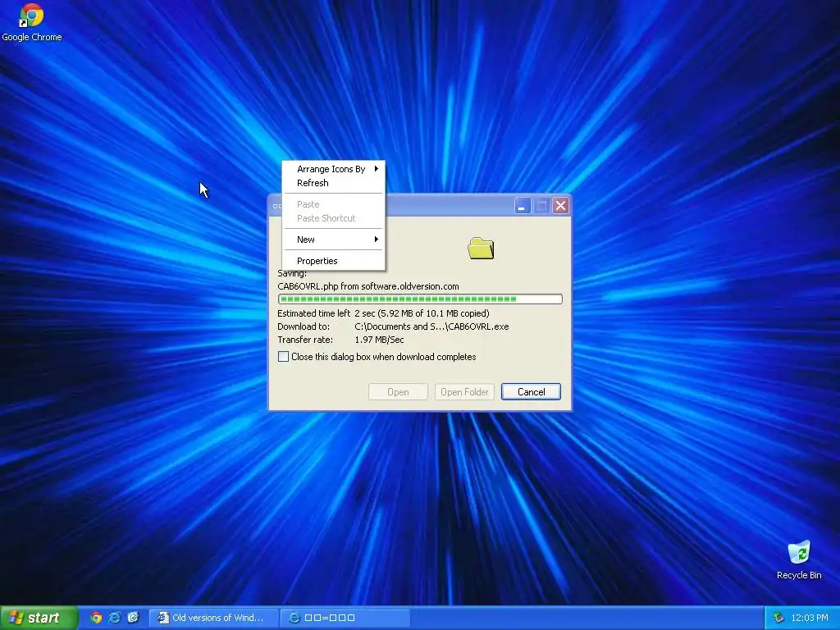Screen dimensions: 840x630
Task: Click the download path C:\Documents and S...
Action: click(x=431, y=326)
